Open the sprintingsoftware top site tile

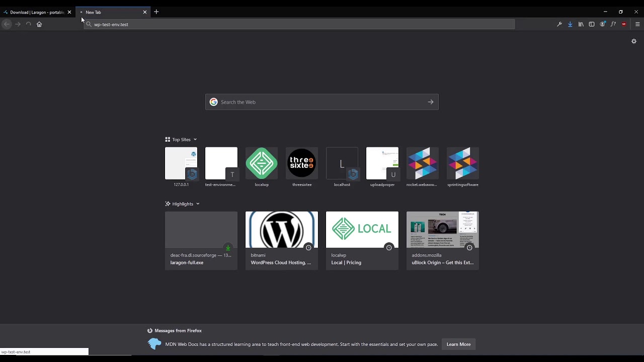click(x=463, y=167)
